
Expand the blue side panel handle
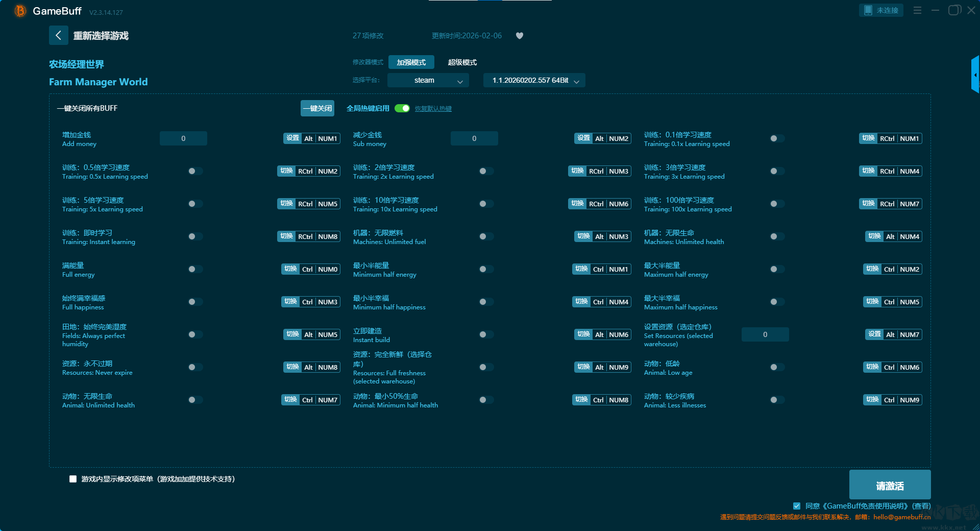click(975, 75)
